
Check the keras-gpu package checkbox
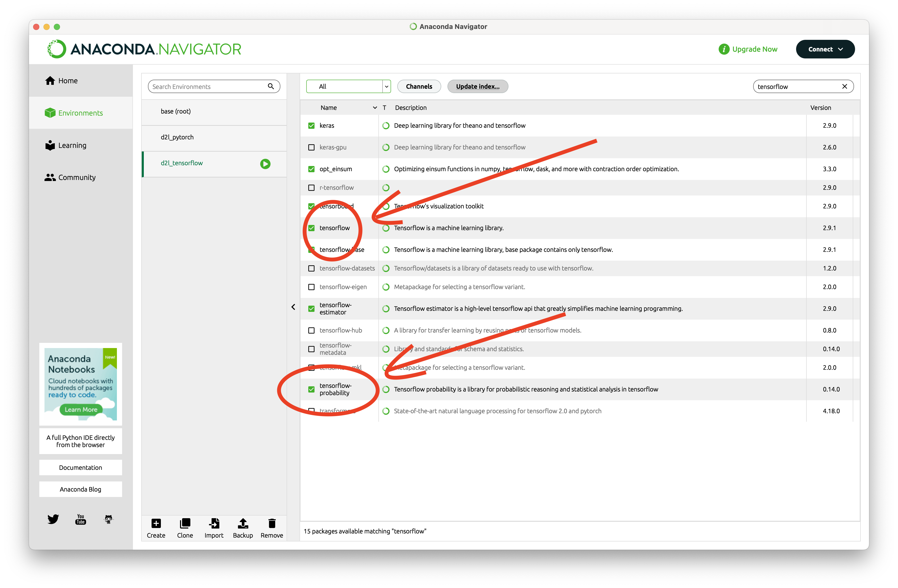tap(311, 147)
